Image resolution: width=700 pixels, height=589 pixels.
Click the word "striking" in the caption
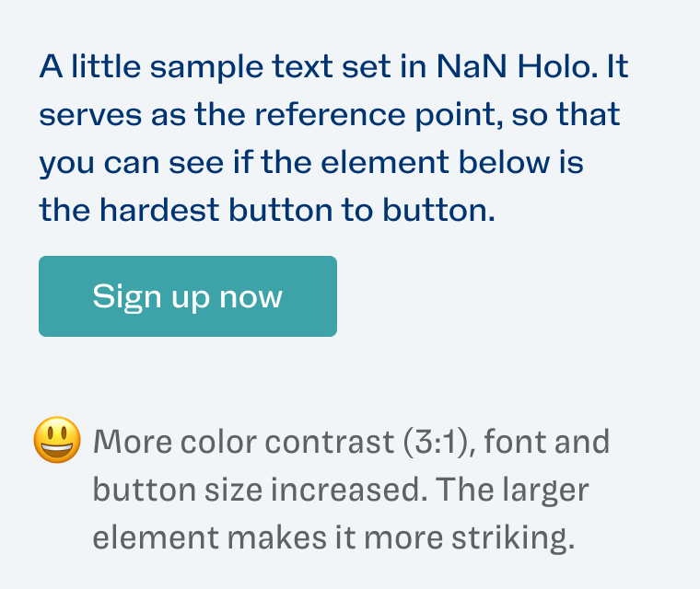(513, 537)
